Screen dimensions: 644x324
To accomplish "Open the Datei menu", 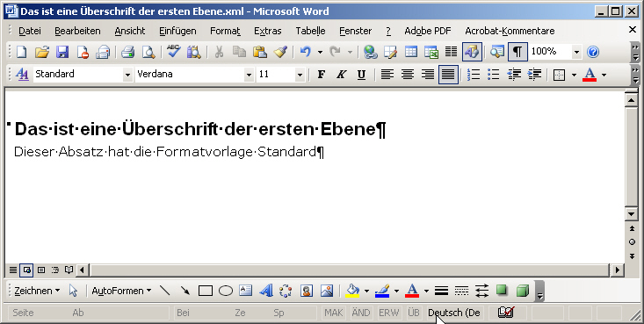I will coord(30,31).
